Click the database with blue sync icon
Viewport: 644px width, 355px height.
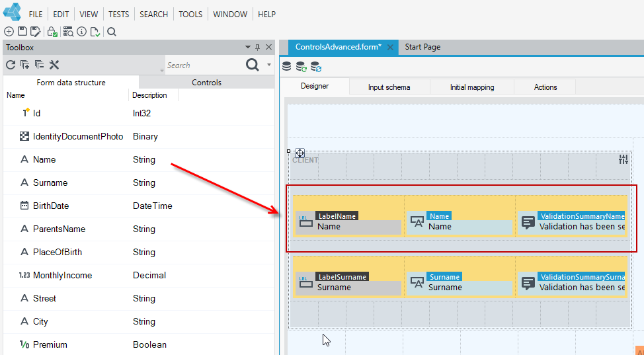(x=316, y=66)
